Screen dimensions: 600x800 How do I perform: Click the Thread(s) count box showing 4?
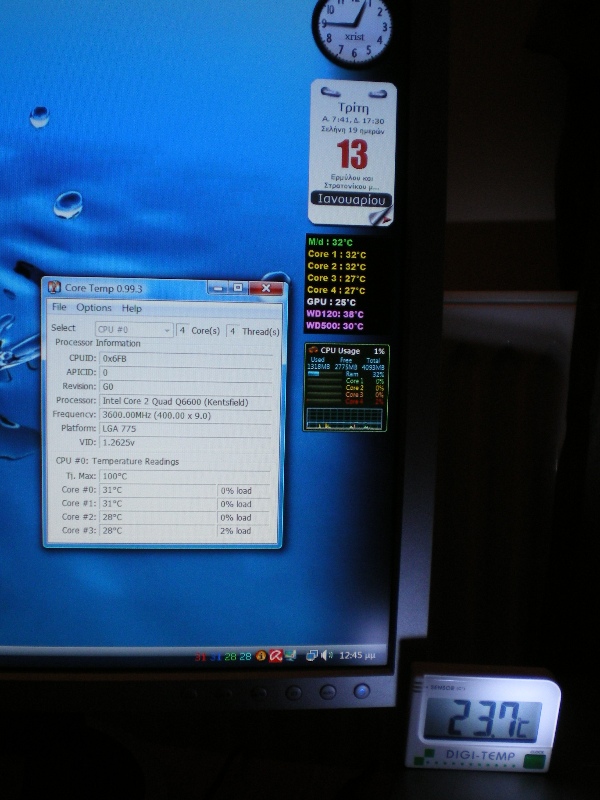(x=233, y=331)
